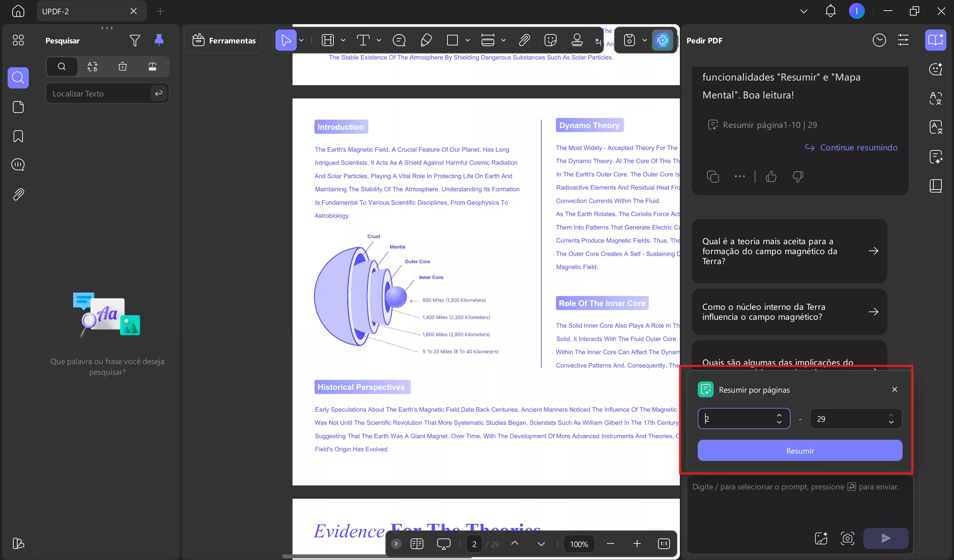This screenshot has height=560, width=954.
Task: Expand the text tool dropdown arrow
Action: point(379,40)
